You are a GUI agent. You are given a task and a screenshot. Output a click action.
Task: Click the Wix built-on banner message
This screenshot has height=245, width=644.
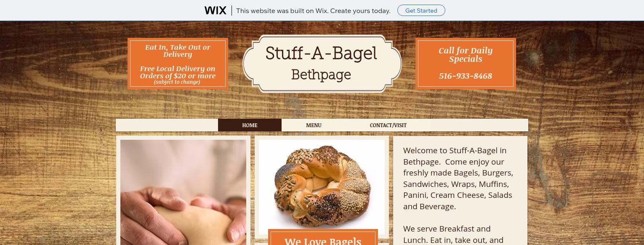pyautogui.click(x=313, y=11)
